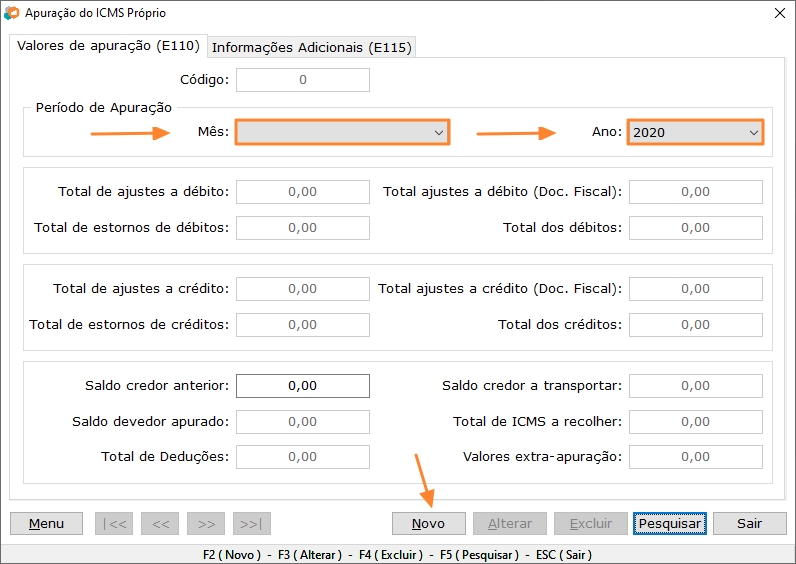Click Total de ajustes a débito field
Screen dimensions: 796x564
[303, 192]
